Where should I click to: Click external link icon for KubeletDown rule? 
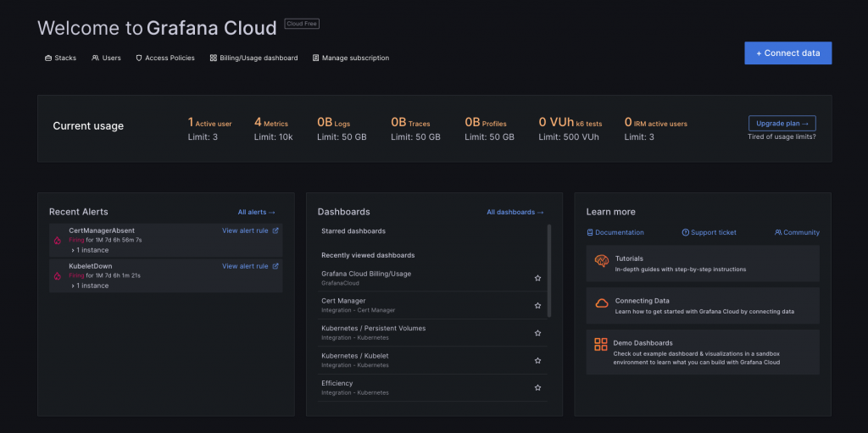tap(275, 266)
